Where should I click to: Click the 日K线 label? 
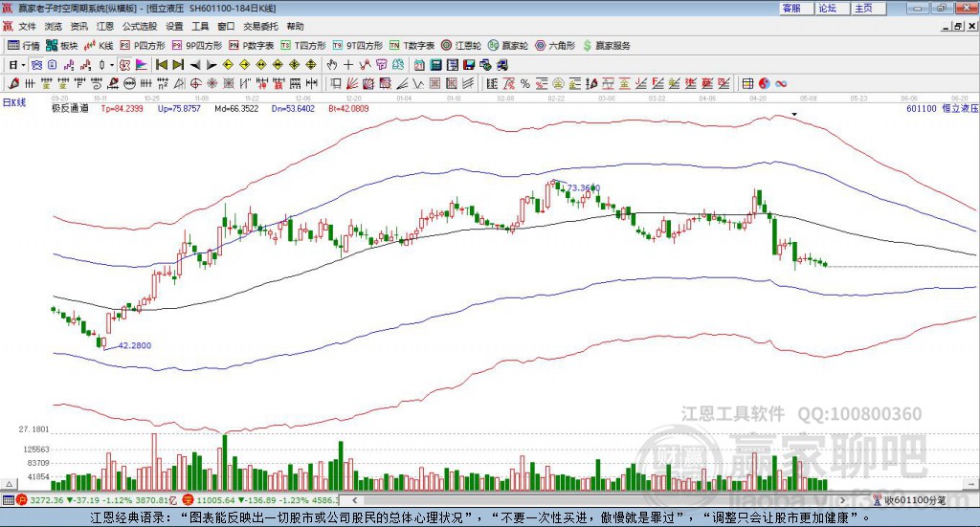point(14,103)
